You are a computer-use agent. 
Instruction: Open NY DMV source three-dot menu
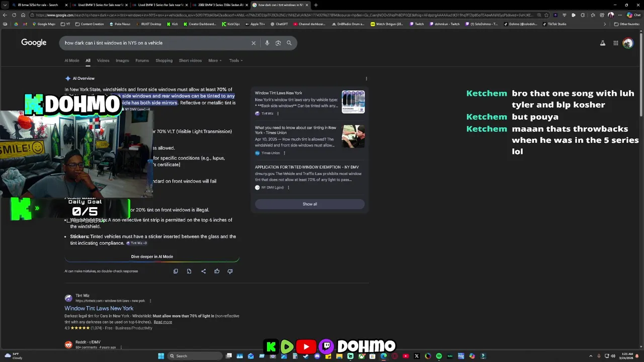click(x=288, y=188)
